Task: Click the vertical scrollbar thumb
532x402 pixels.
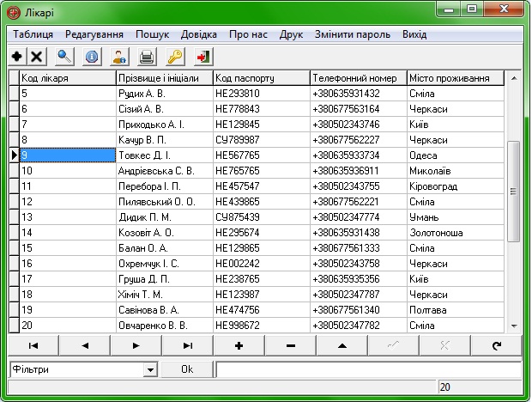Action: click(514, 192)
